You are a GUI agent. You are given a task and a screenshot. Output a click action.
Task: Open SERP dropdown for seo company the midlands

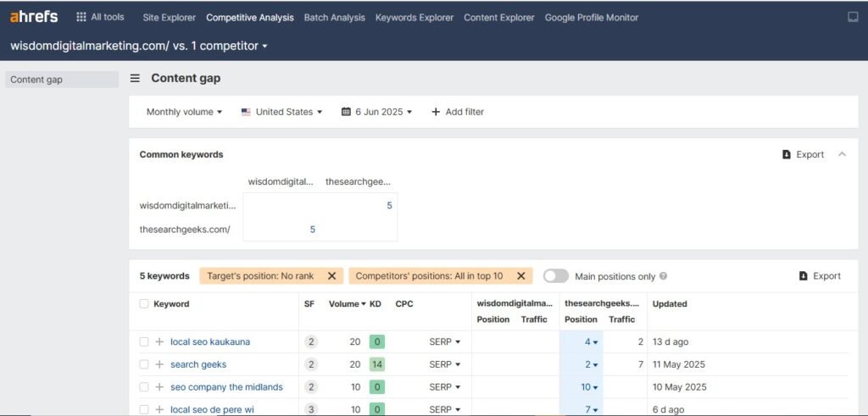click(x=444, y=387)
